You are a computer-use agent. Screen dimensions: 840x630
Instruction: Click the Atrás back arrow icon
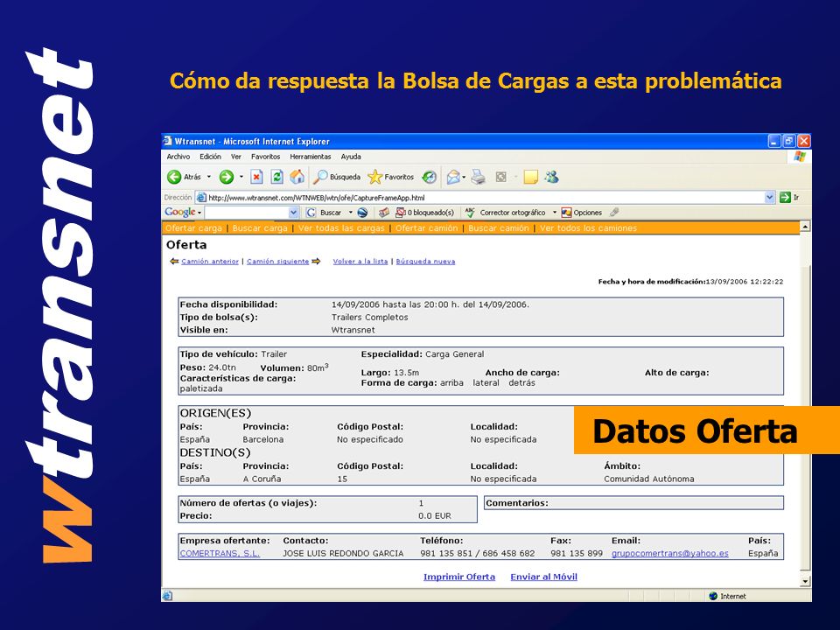(174, 177)
